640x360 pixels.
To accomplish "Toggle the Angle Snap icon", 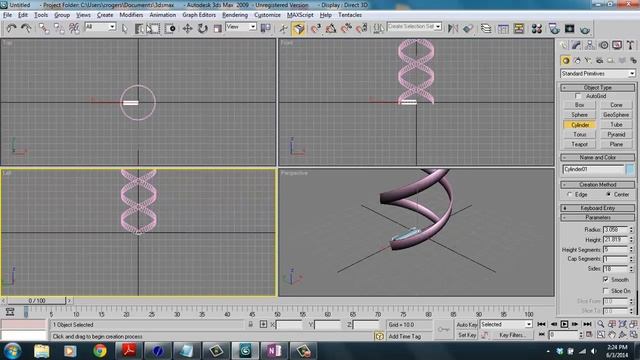I will point(331,28).
